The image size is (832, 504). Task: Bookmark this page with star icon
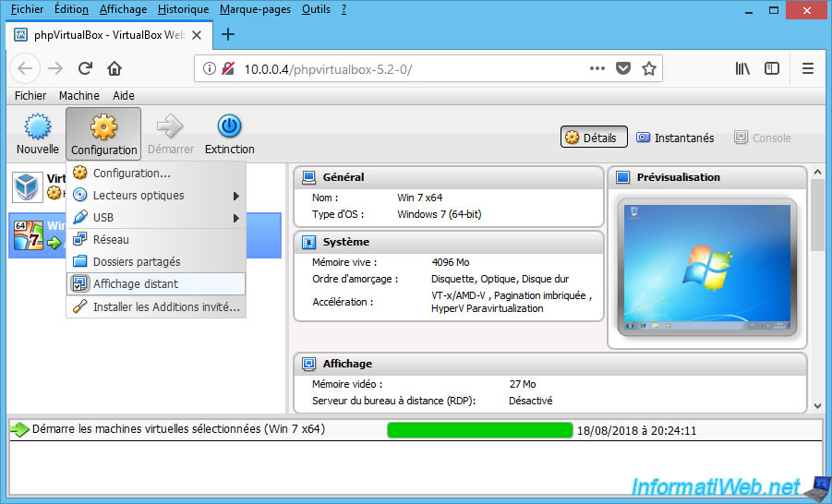(x=649, y=68)
